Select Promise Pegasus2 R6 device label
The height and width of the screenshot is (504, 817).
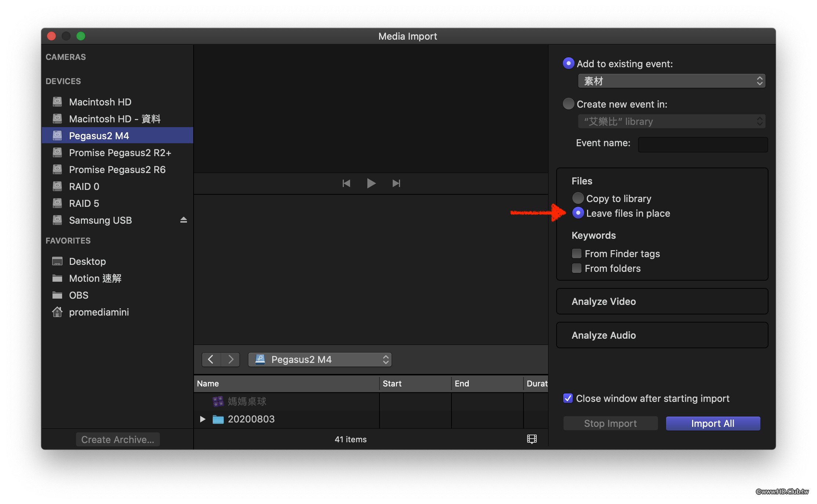[x=117, y=169]
